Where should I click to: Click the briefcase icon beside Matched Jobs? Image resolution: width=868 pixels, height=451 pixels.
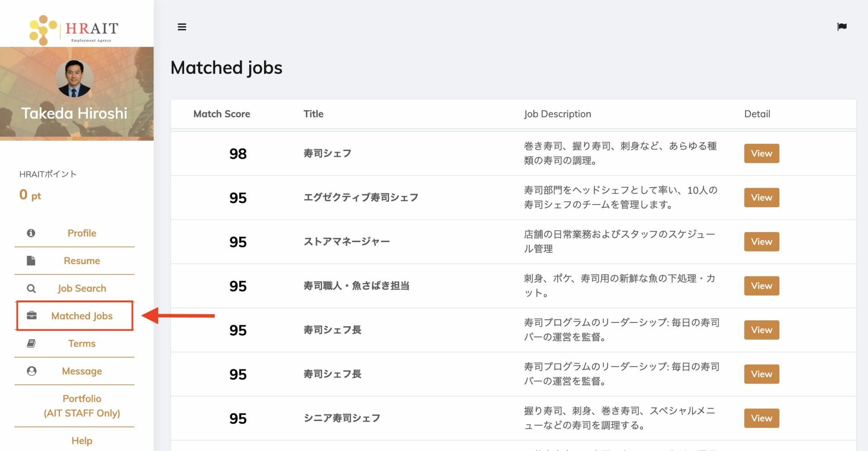pyautogui.click(x=32, y=316)
